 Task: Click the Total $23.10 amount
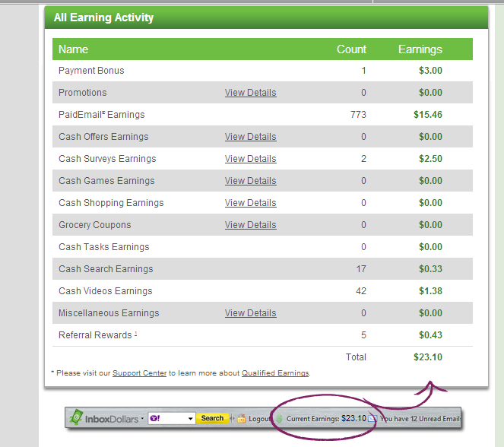point(428,357)
